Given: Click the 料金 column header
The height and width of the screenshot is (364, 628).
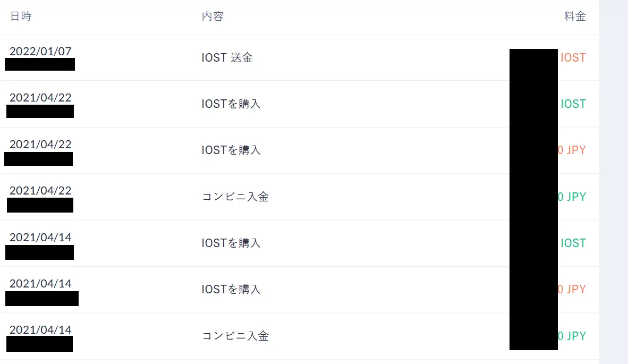Looking at the screenshot, I should [575, 16].
